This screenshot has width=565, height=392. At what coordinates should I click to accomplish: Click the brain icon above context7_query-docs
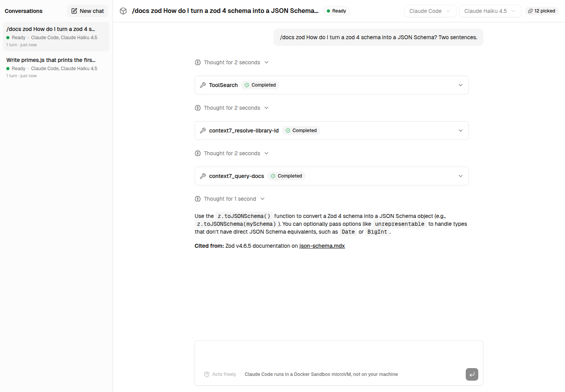198,153
